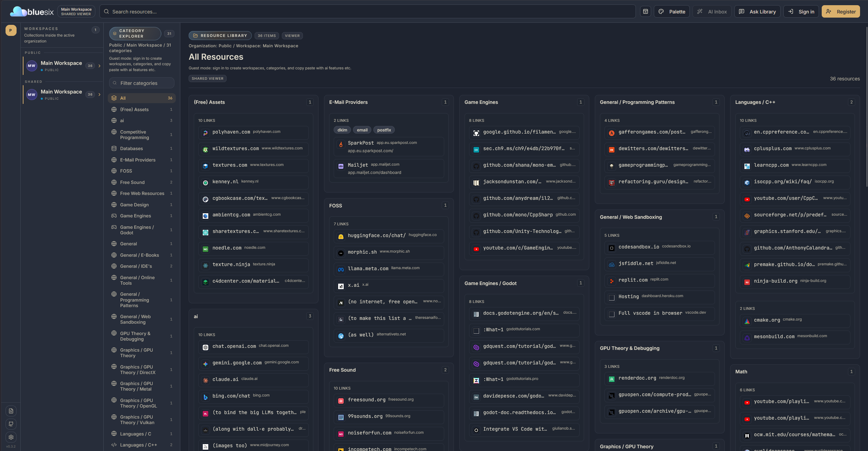Expand the public Main Workspace chevron
868x451 pixels.
click(99, 66)
